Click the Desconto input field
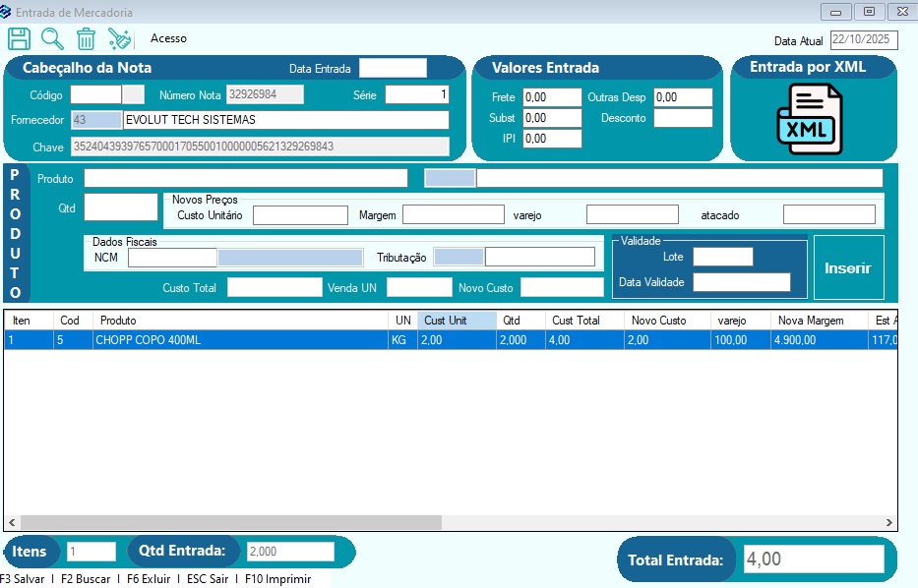 tap(682, 118)
